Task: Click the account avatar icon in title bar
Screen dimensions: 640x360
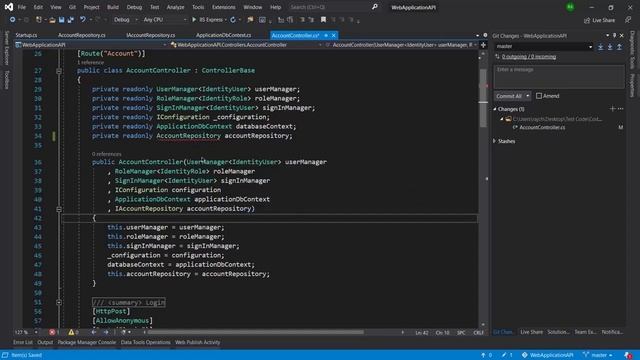Action: click(570, 7)
